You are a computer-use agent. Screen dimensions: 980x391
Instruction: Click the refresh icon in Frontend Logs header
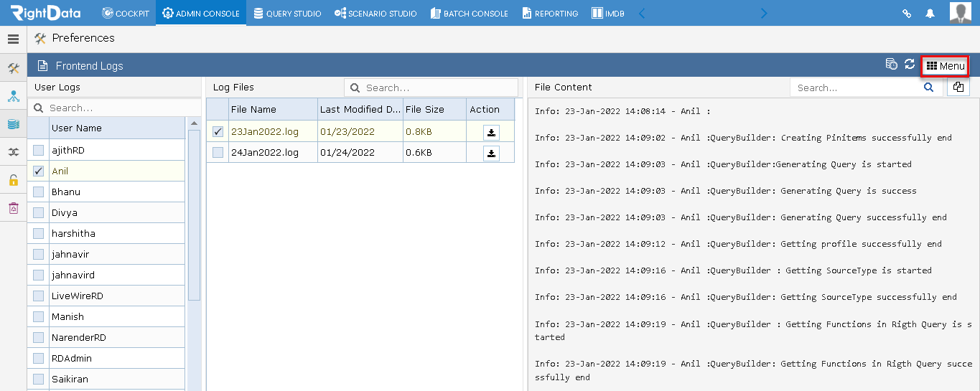tap(910, 65)
